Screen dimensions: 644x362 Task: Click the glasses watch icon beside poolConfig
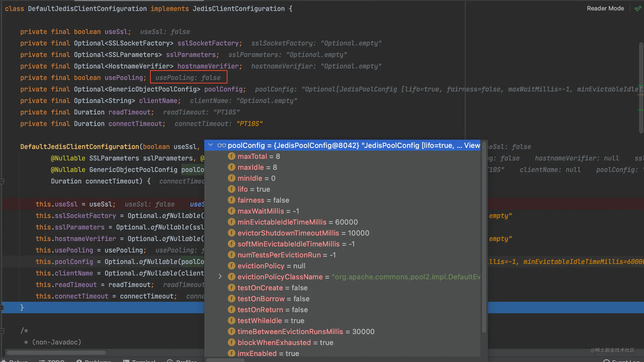(222, 145)
